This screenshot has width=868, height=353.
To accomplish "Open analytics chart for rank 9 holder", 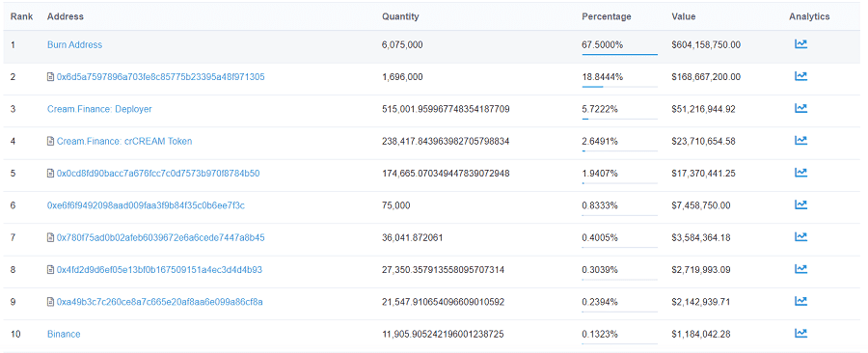I will pyautogui.click(x=800, y=301).
